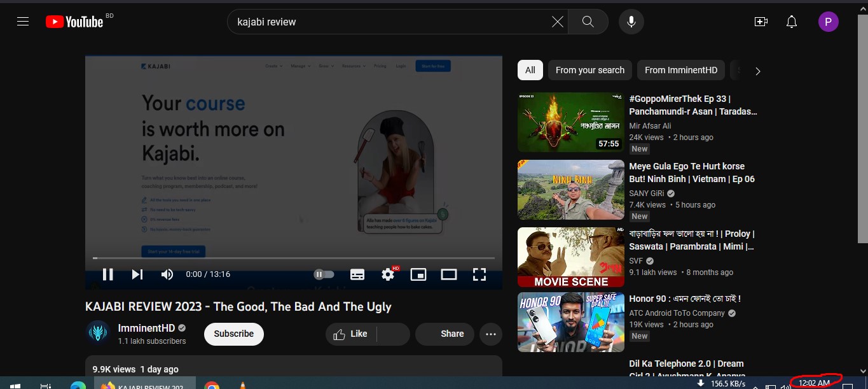868x389 pixels.
Task: Open the ImminentHD channel avatar
Action: pos(98,334)
